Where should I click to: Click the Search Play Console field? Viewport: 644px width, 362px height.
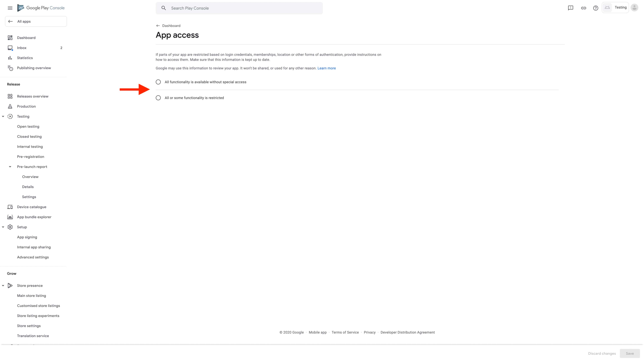239,8
